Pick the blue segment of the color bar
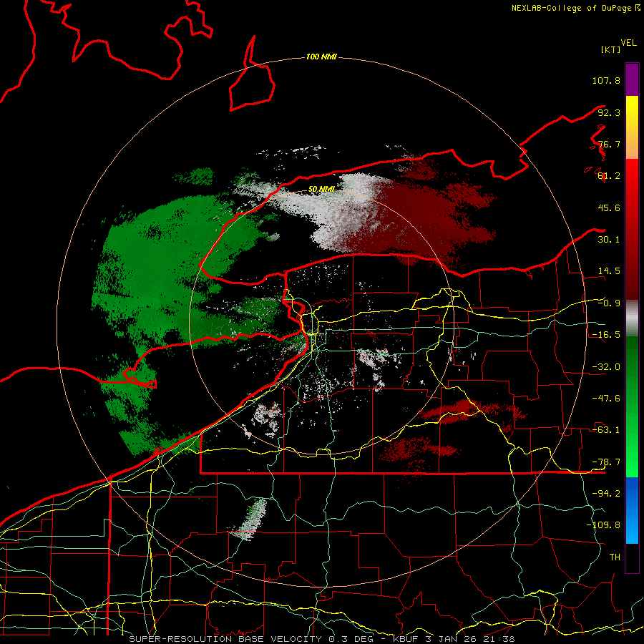Viewport: 644px width, 644px height. (x=632, y=510)
